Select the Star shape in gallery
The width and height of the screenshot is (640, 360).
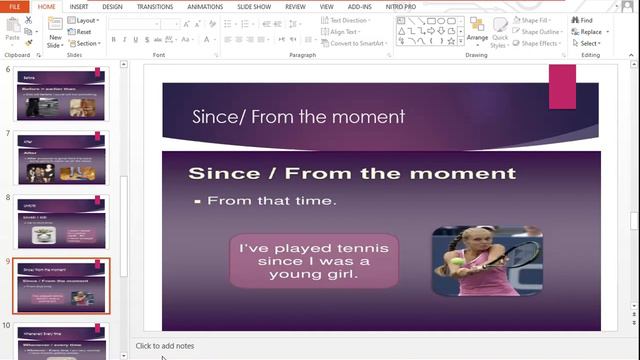coord(451,41)
